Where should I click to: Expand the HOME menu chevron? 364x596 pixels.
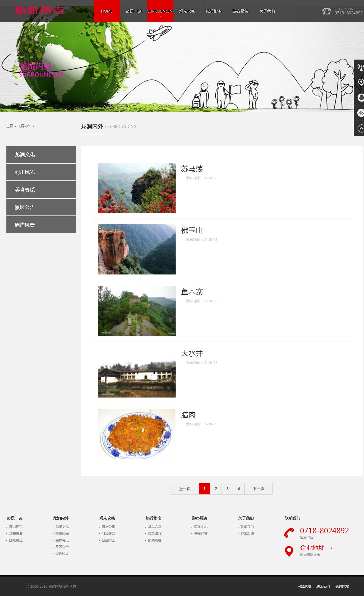tap(107, 16)
